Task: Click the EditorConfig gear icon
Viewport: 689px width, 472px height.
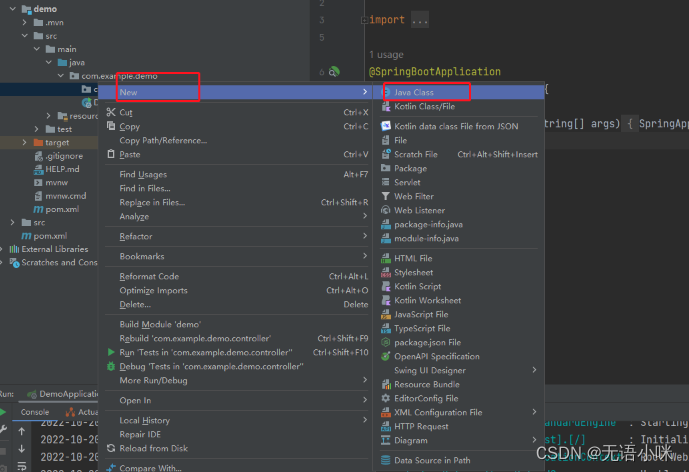Action: pyautogui.click(x=386, y=398)
